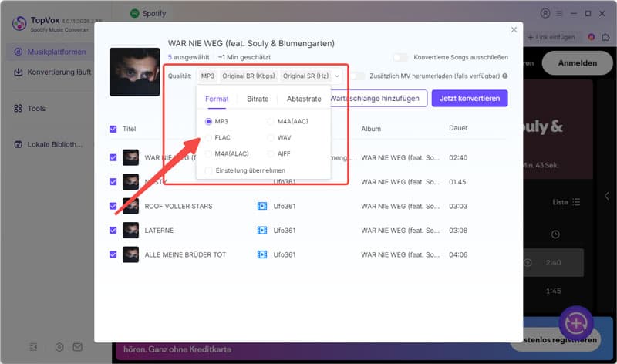This screenshot has width=617, height=364.
Task: Collapse the right panel chevron arrow
Action: pos(606,196)
